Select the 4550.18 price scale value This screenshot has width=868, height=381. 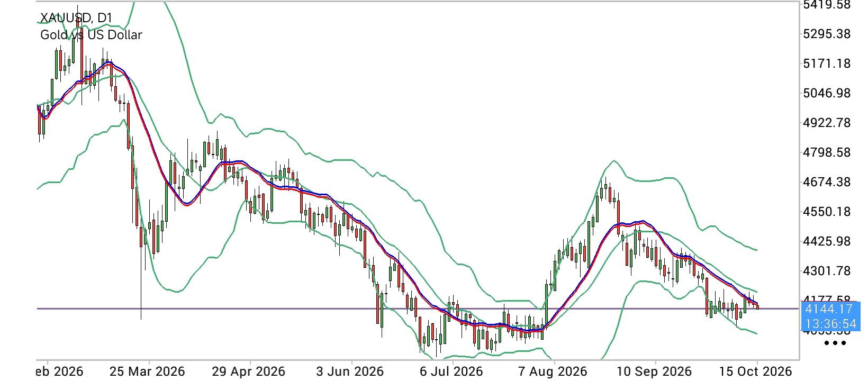pos(827,212)
